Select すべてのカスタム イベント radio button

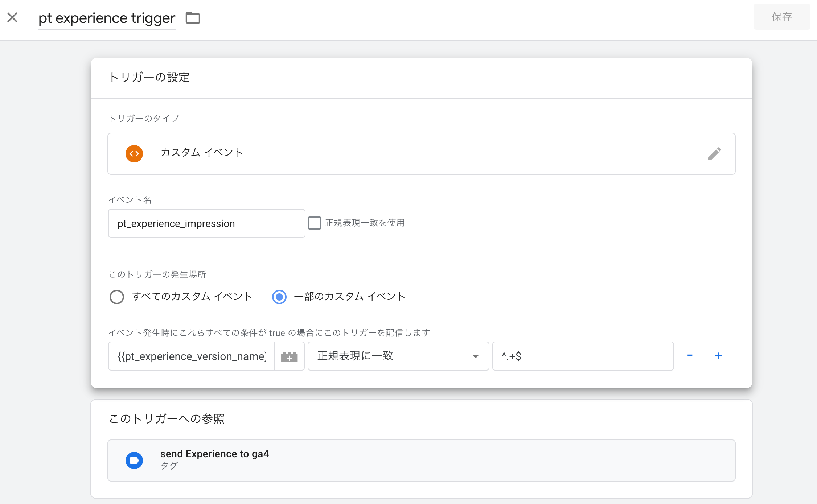[x=117, y=297]
